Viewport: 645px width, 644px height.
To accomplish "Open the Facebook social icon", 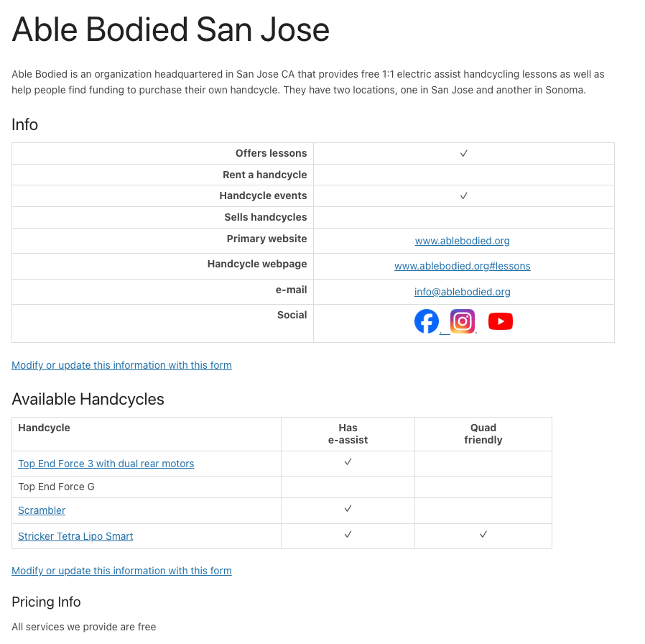I will tap(427, 321).
